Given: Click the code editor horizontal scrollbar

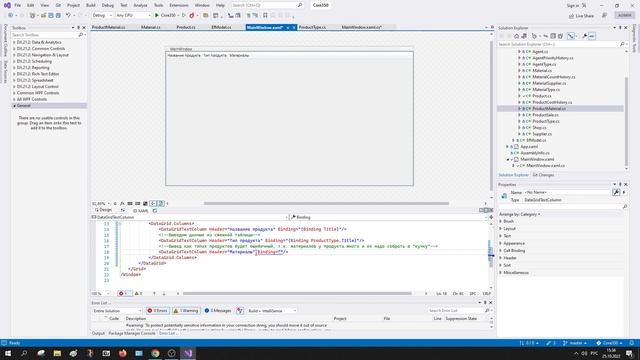Looking at the screenshot, I should [297, 293].
